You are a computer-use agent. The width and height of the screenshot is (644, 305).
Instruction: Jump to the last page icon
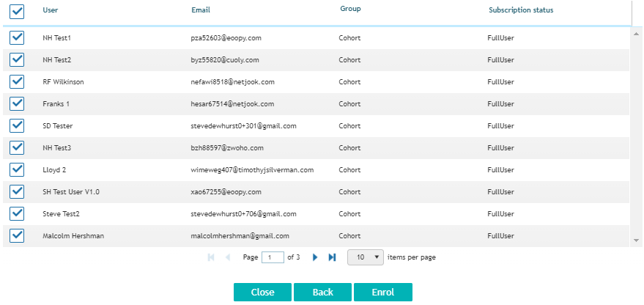pos(333,257)
